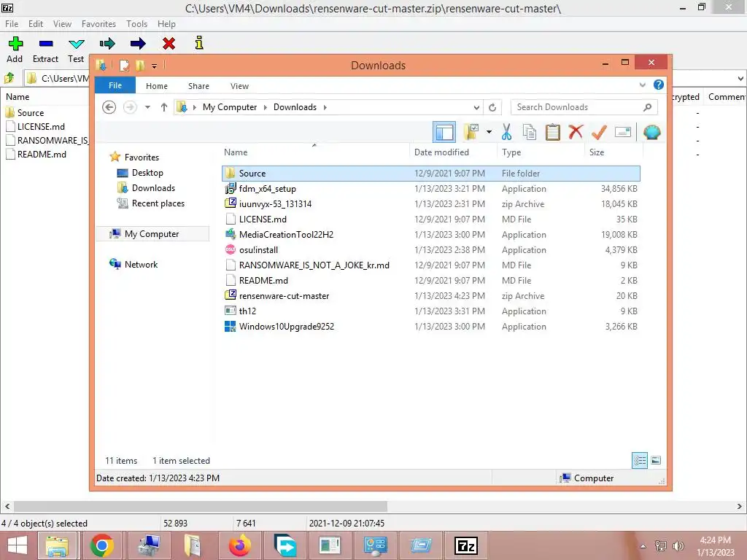Open the 7-Zip Edit menu
Screen dimensions: 747x560
point(36,24)
